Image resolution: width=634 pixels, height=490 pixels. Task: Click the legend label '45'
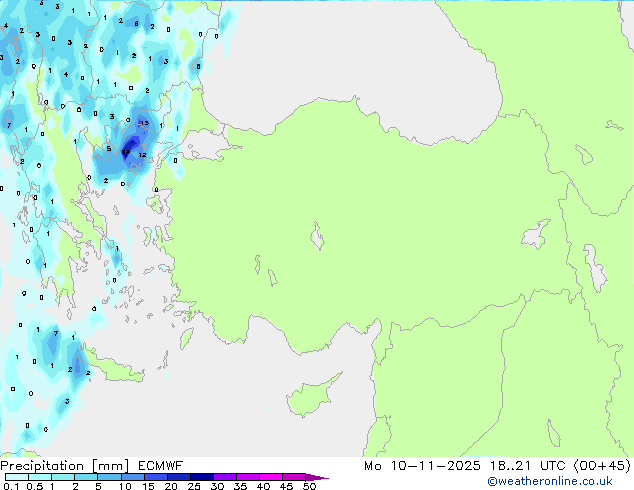click(286, 486)
